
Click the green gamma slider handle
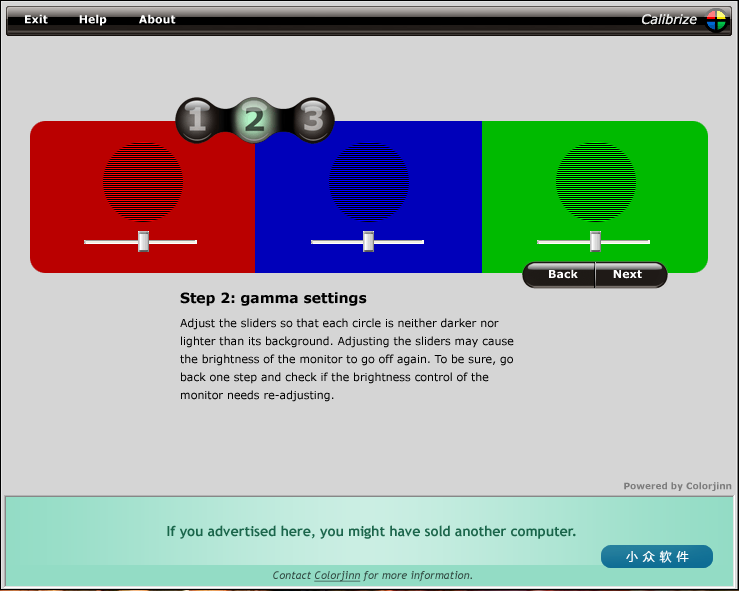[595, 241]
